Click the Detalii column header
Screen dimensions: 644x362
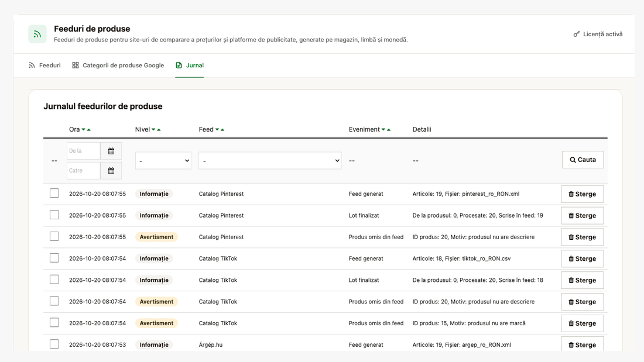[x=422, y=129]
